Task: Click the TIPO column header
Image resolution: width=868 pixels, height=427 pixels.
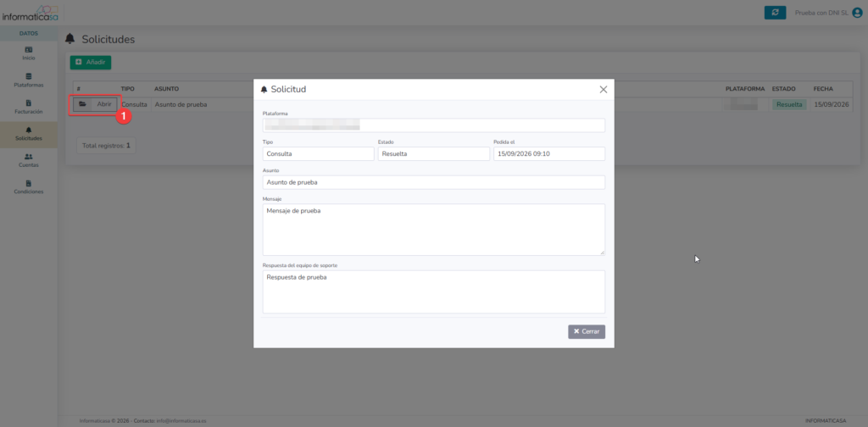Action: click(x=128, y=88)
